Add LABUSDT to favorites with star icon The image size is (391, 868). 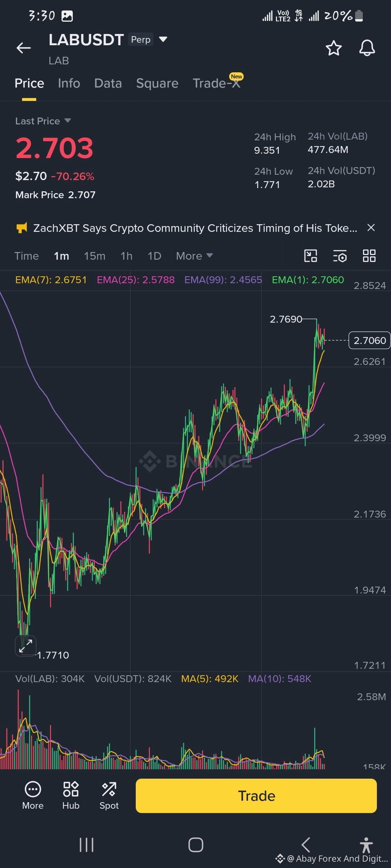point(333,48)
